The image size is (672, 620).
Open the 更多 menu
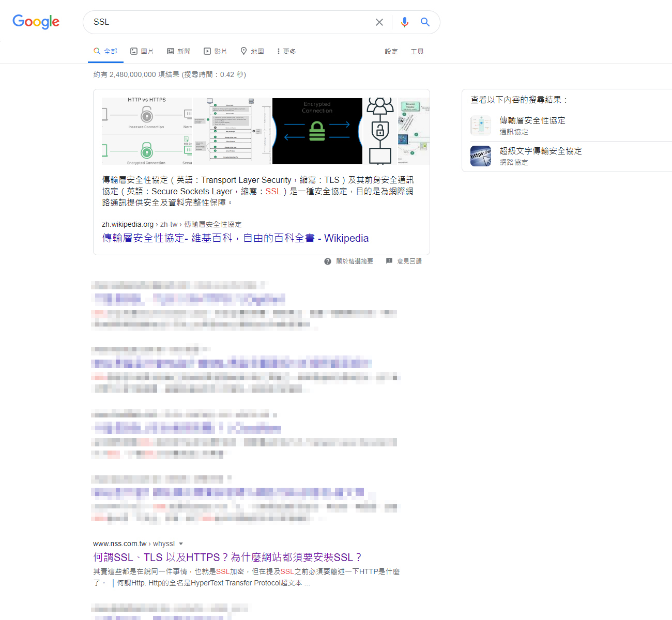point(286,51)
